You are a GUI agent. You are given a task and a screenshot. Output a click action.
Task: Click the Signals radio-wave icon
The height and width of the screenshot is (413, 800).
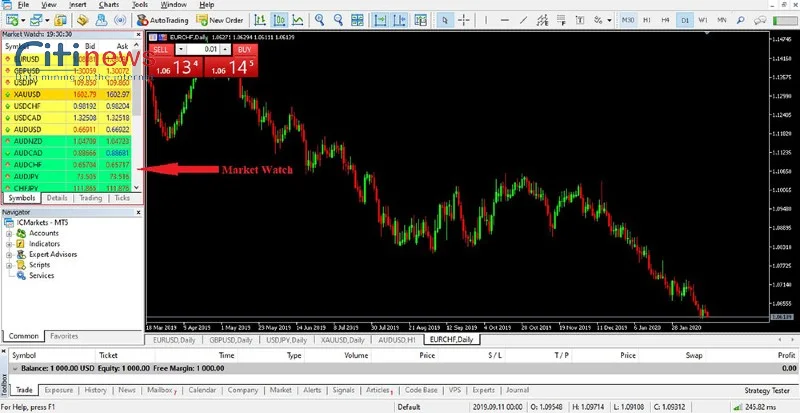120,20
